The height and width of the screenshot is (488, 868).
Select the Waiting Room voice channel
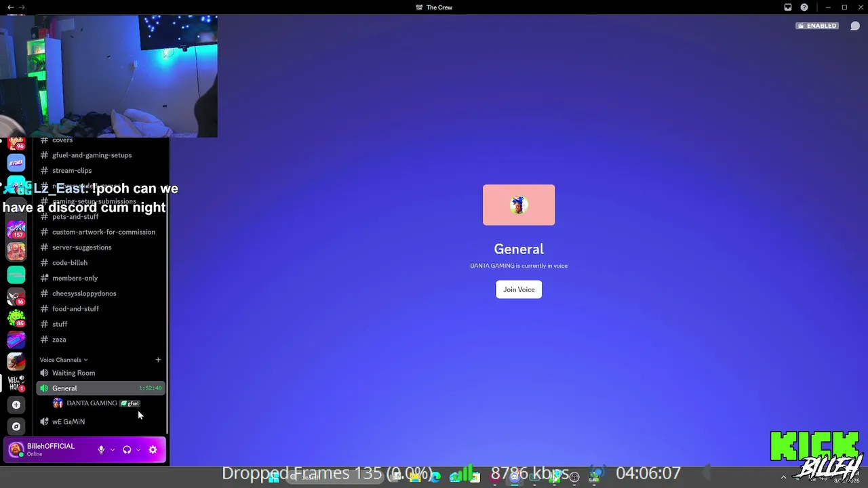pyautogui.click(x=100, y=373)
